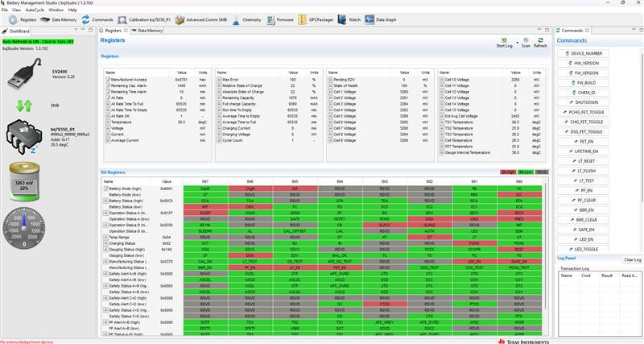Viewport: 644px width, 344px height.
Task: Click the EV2400 USB adapter icon
Action: click(x=25, y=74)
